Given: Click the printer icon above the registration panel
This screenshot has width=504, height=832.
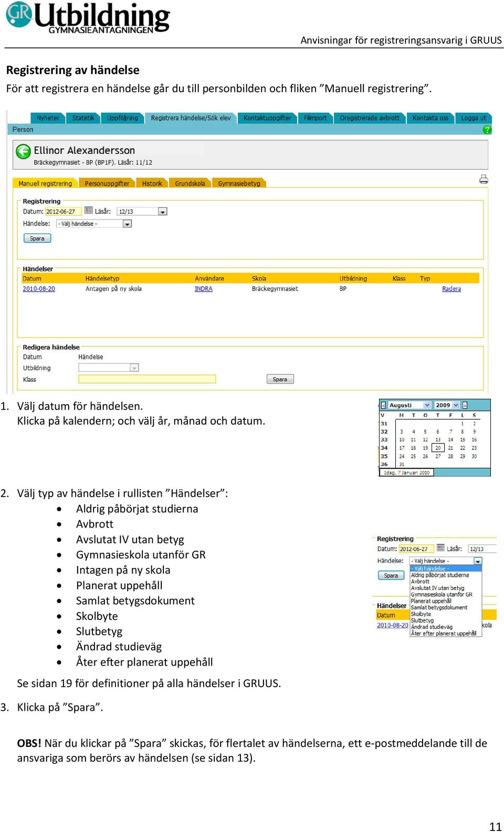Looking at the screenshot, I should click(484, 180).
